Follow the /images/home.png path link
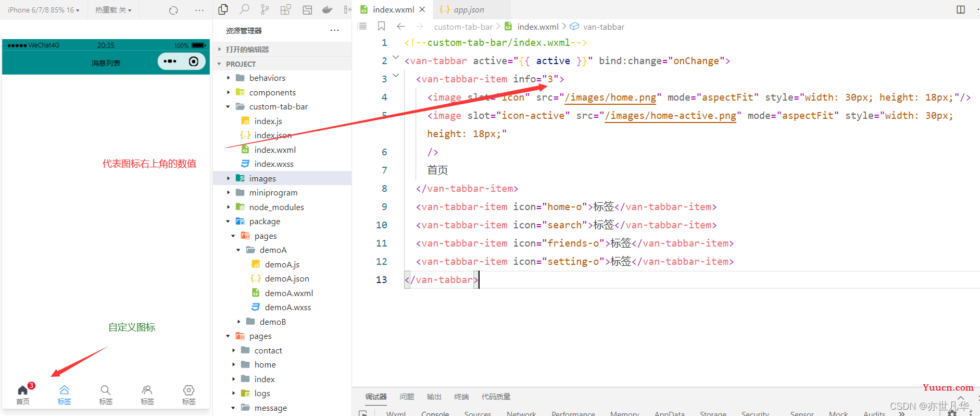This screenshot has height=416, width=980. [x=610, y=97]
